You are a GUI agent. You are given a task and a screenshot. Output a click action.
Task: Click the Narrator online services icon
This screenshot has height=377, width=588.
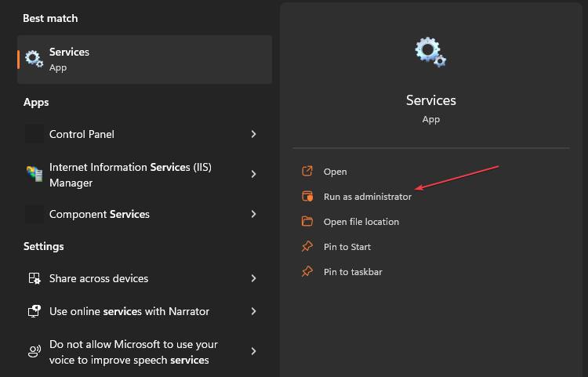pyautogui.click(x=34, y=311)
